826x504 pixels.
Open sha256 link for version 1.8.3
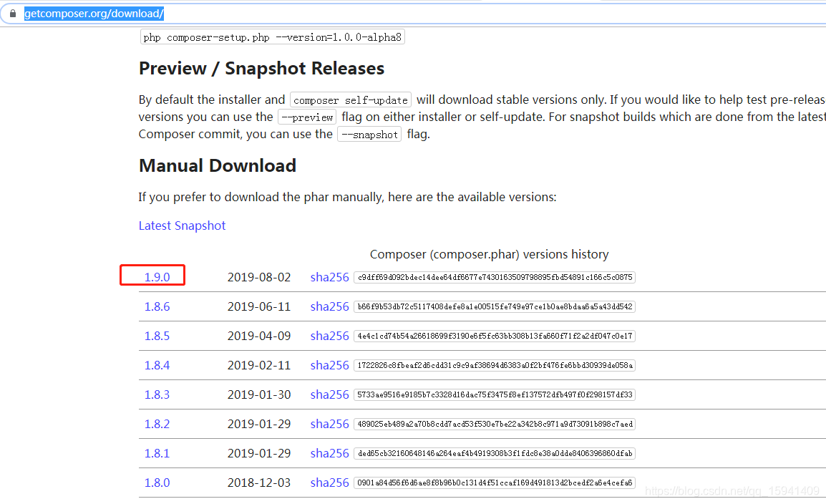(x=329, y=394)
